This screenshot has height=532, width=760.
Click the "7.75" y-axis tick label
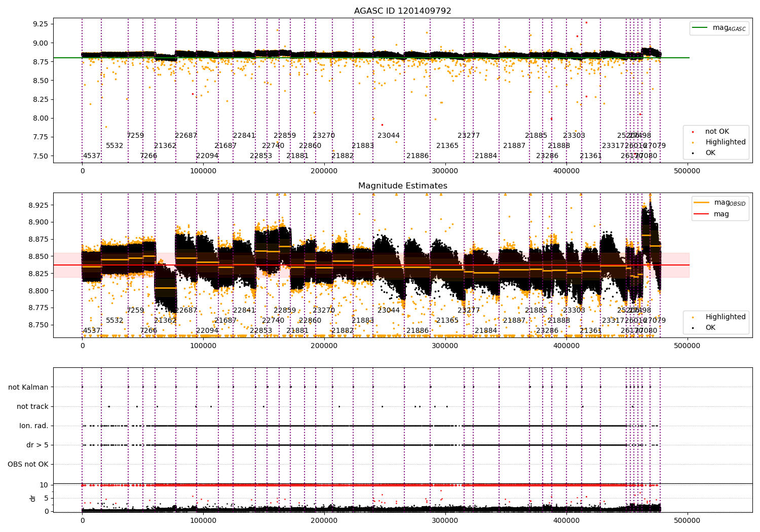point(40,137)
